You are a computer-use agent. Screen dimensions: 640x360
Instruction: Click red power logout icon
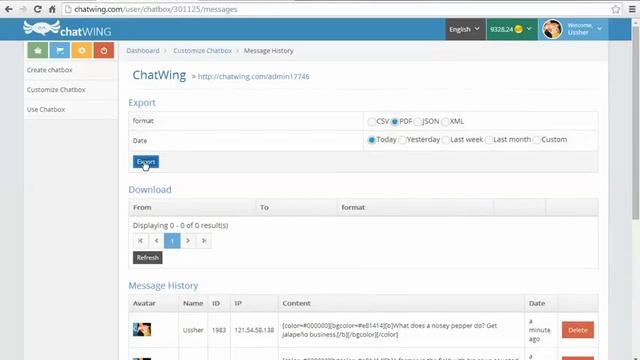pyautogui.click(x=104, y=51)
